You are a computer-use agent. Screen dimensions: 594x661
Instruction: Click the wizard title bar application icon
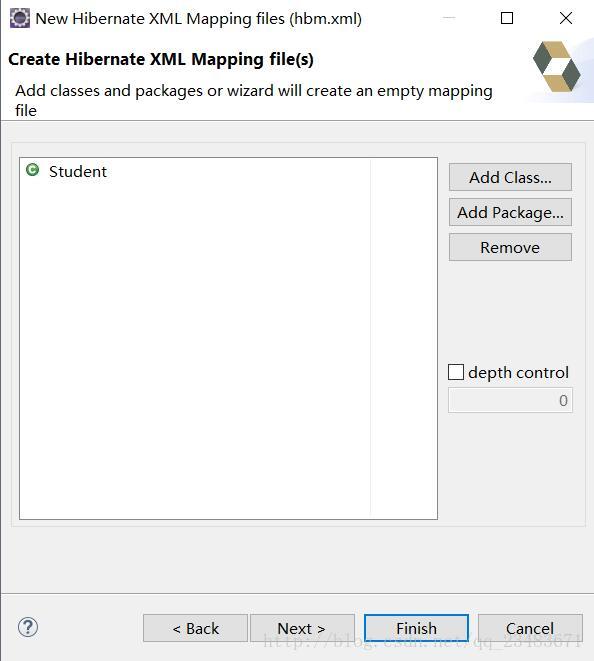coord(20,19)
